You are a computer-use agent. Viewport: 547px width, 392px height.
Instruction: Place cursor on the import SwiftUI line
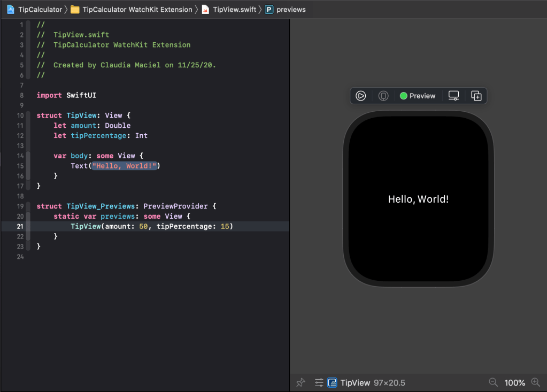pyautogui.click(x=66, y=95)
